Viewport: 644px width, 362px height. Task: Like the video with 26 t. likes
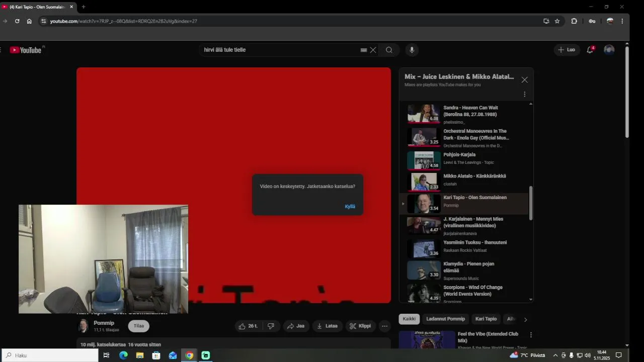pyautogui.click(x=248, y=326)
